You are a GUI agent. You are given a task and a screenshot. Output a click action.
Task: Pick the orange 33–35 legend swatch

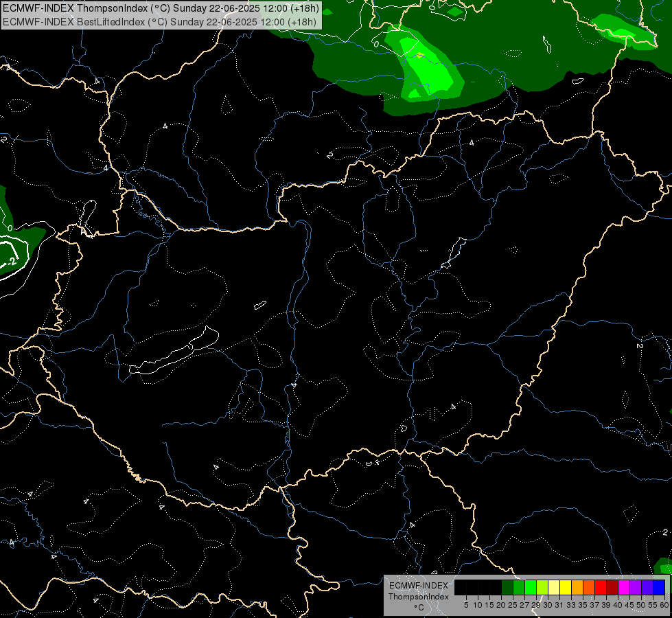pos(577,587)
